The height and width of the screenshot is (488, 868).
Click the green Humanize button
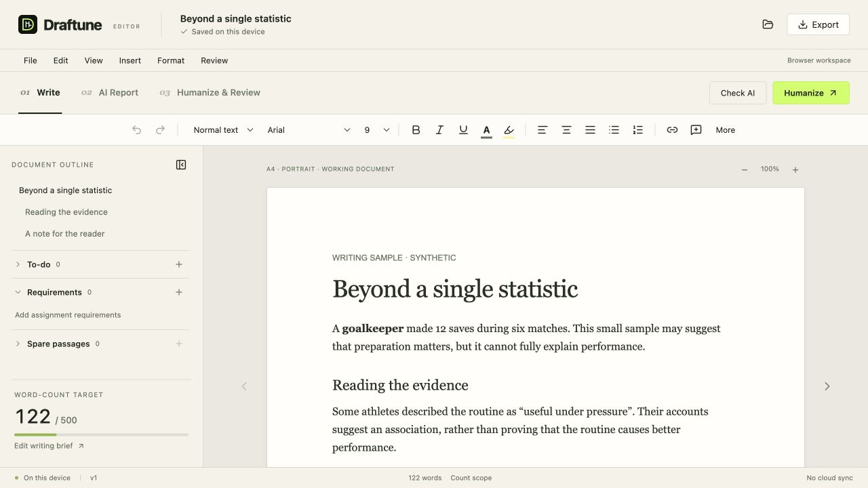coord(811,93)
